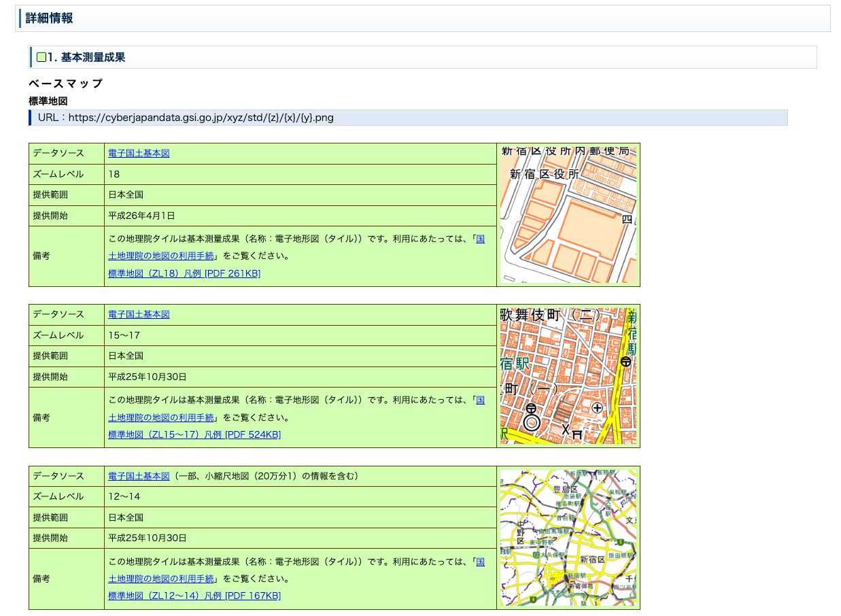Click the 1. 基本測量成果 section heading

pyautogui.click(x=86, y=57)
